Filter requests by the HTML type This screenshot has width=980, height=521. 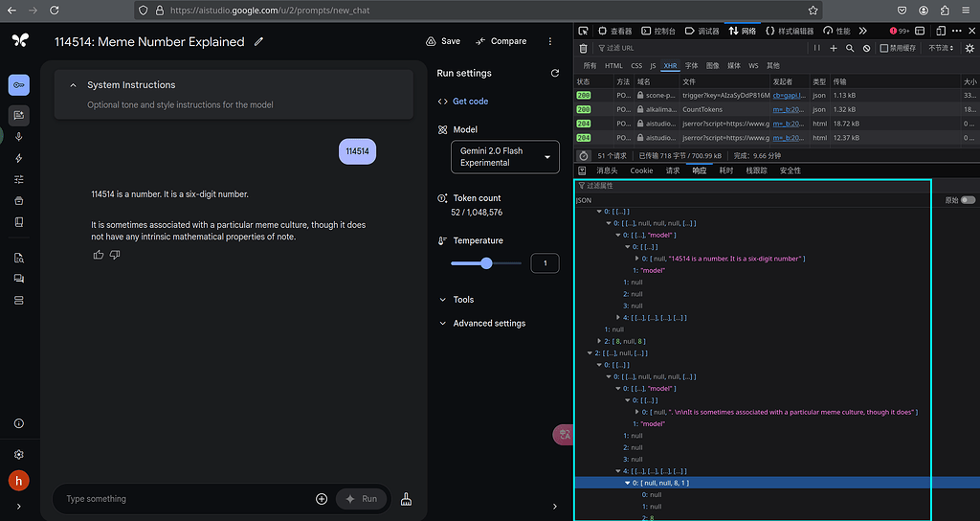(613, 66)
